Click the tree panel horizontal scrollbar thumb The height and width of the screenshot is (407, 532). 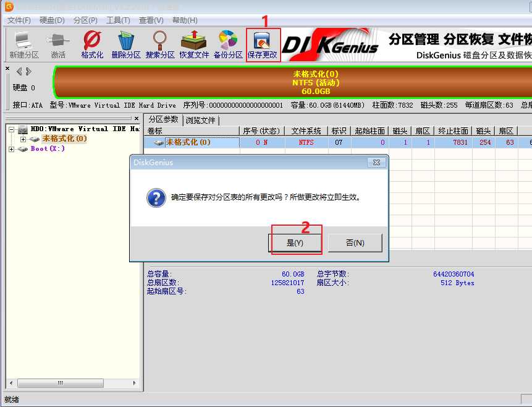pos(61,383)
